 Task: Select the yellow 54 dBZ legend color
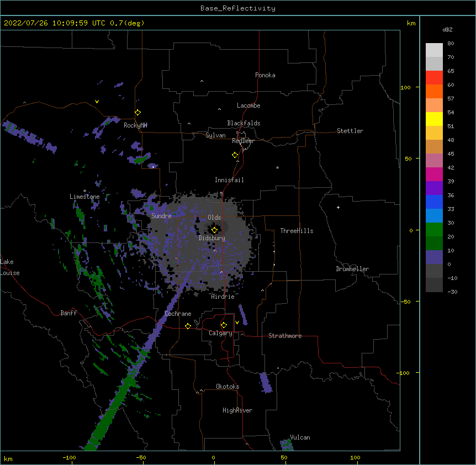434,119
